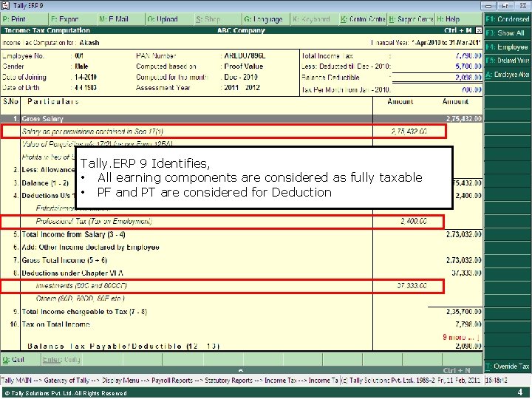
Task: Click deducted amount 5,700.00
Action: pyautogui.click(x=468, y=66)
